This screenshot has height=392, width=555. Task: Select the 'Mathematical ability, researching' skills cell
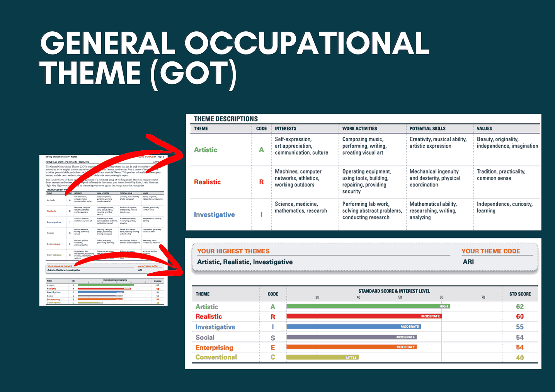coord(433,210)
